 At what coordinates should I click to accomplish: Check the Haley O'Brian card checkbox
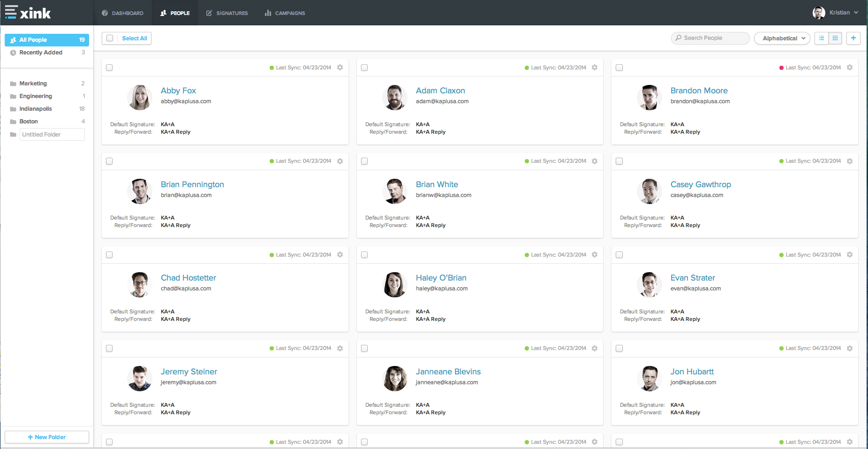click(x=364, y=255)
